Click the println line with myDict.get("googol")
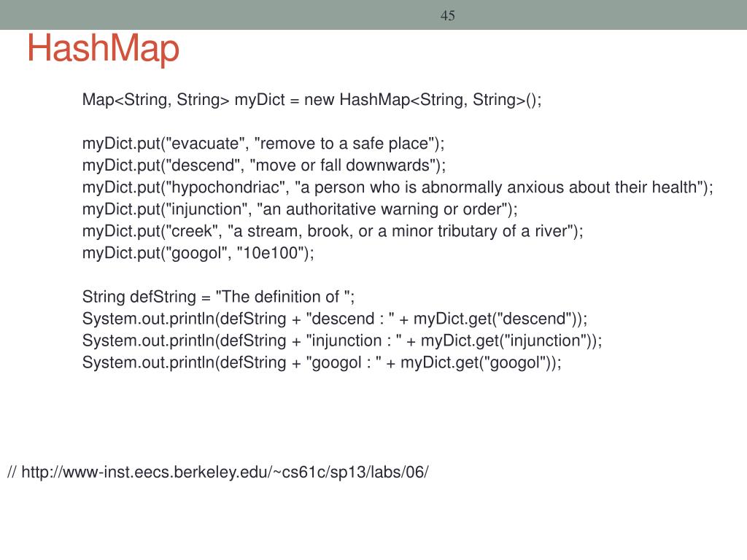The height and width of the screenshot is (560, 747). (322, 363)
